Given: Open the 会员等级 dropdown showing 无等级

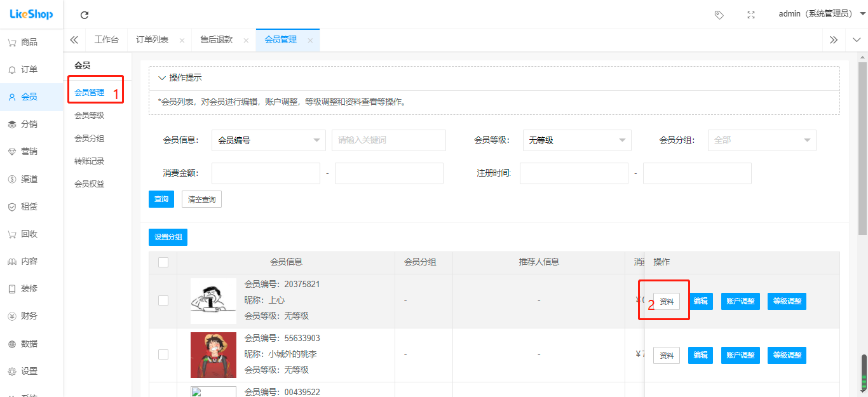Looking at the screenshot, I should point(577,140).
